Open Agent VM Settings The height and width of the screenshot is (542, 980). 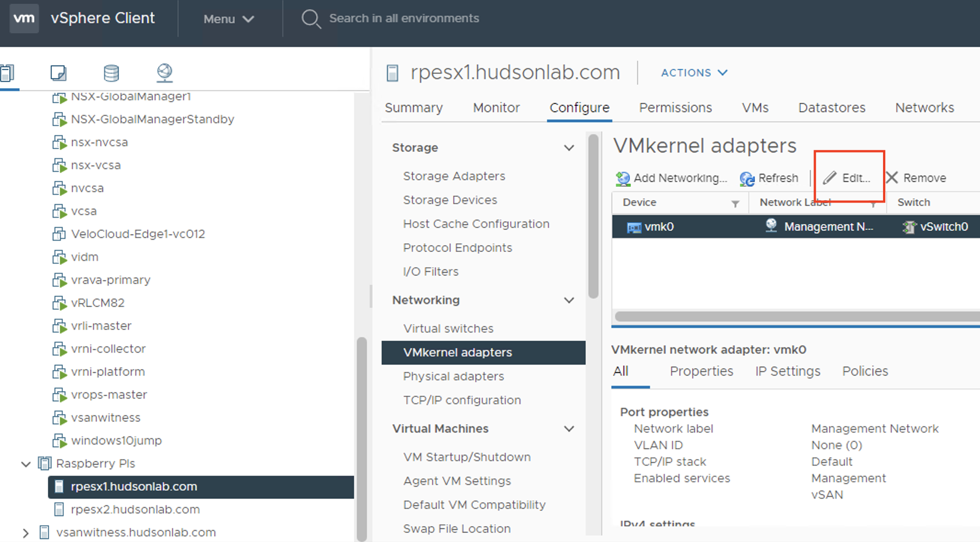pos(457,481)
